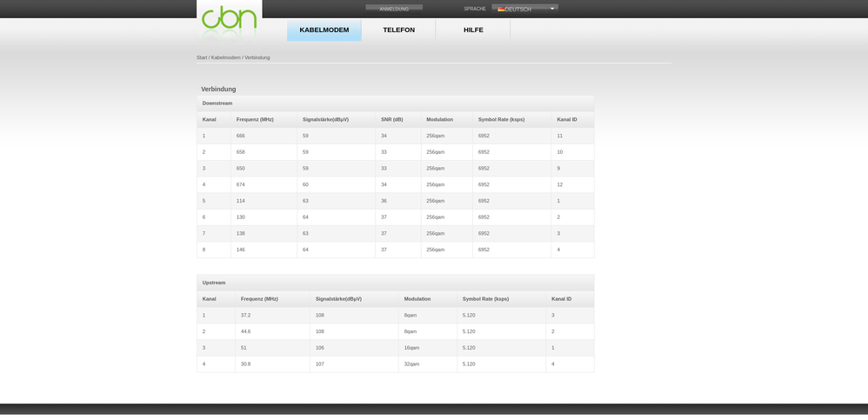This screenshot has height=420, width=868.
Task: Click the SPRACHE label
Action: 475,9
